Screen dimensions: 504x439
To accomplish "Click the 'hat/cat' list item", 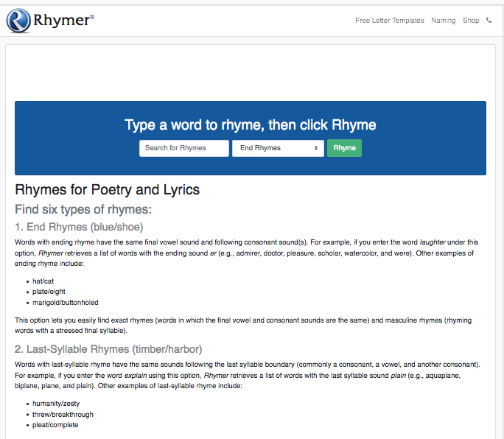I will (43, 281).
